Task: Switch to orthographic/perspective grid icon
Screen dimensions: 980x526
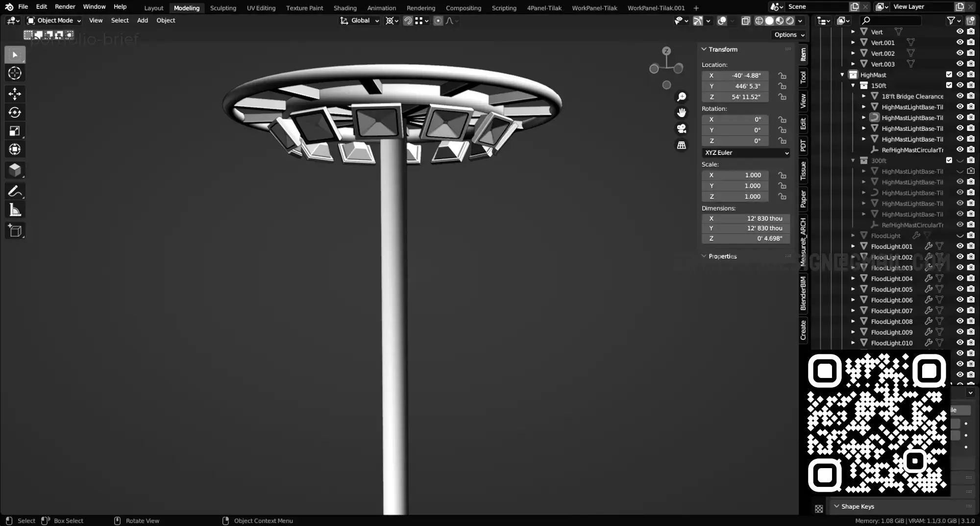Action: tap(681, 146)
